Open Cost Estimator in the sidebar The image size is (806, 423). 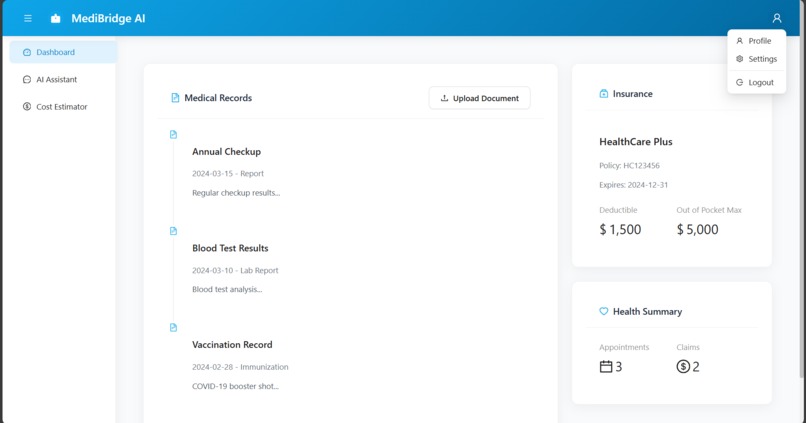click(x=63, y=106)
